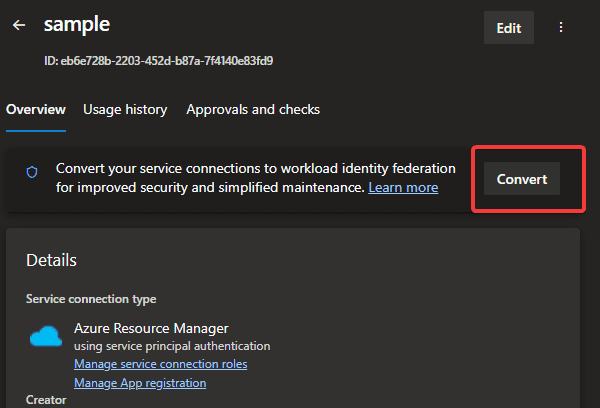
Task: Click the Edit button
Action: click(x=509, y=28)
